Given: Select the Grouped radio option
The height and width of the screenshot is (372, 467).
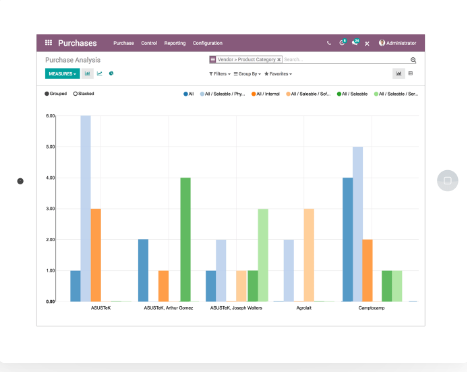Looking at the screenshot, I should pyautogui.click(x=56, y=94).
